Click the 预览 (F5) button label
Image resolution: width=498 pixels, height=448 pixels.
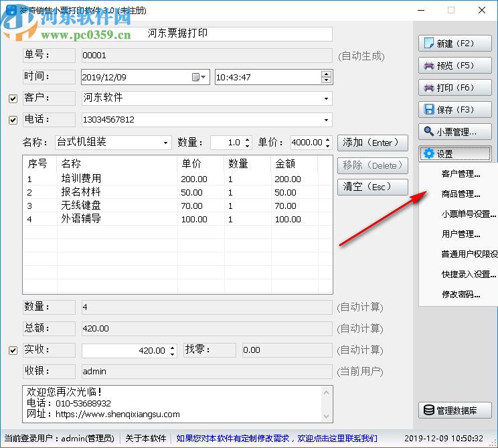click(x=455, y=66)
